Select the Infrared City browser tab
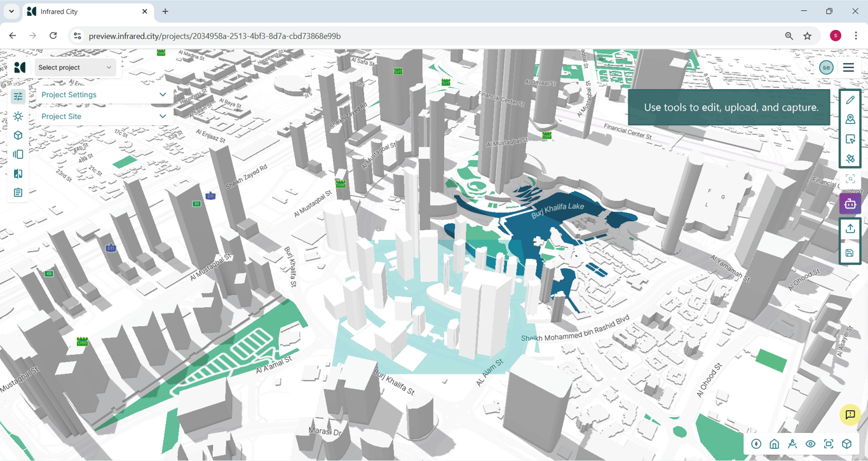Image resolution: width=868 pixels, height=461 pixels. [87, 11]
